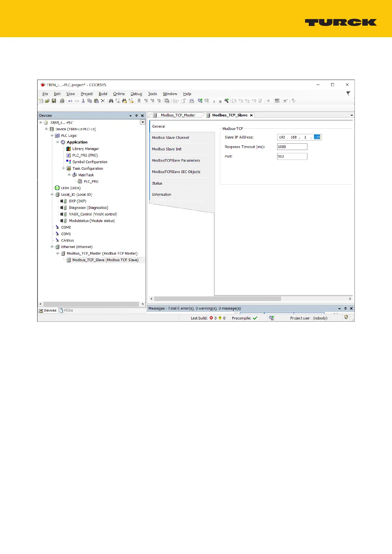This screenshot has height=554, width=392.
Task: Select VAUX_Control in the device tree
Action: [x=93, y=214]
